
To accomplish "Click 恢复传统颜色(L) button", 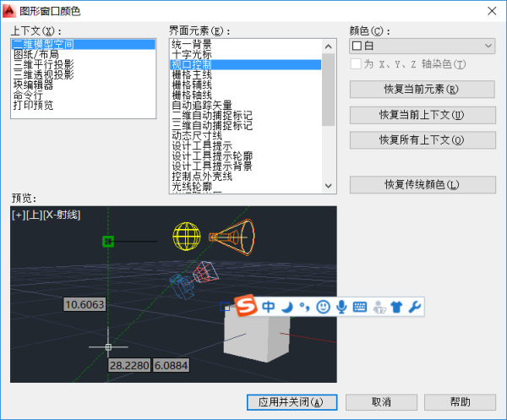I will (422, 184).
